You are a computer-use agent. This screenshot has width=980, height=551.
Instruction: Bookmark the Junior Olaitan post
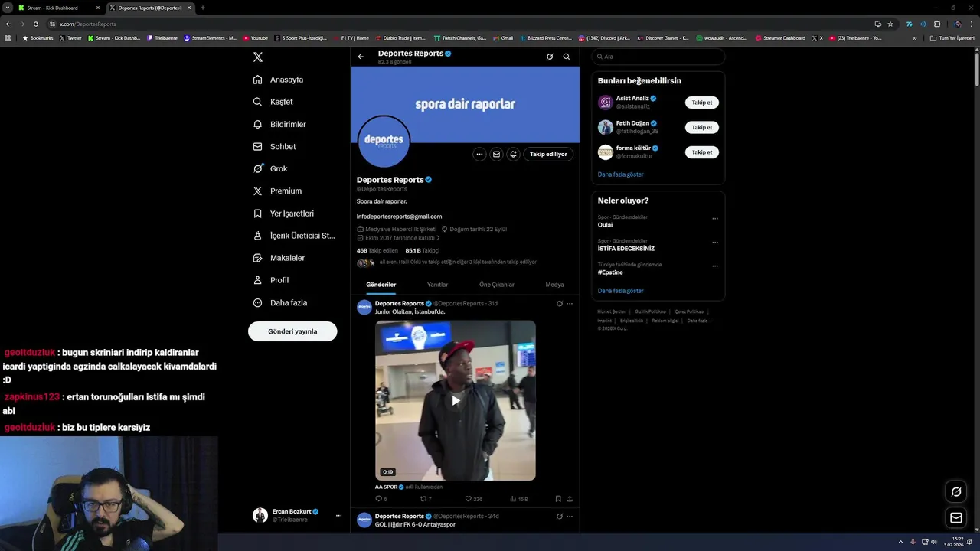pyautogui.click(x=558, y=499)
